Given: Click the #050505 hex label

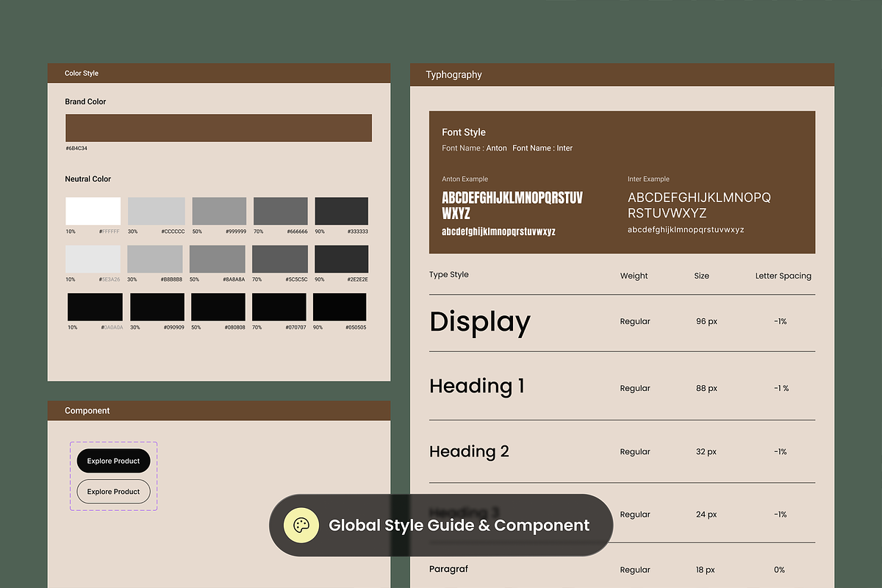Looking at the screenshot, I should [x=356, y=327].
